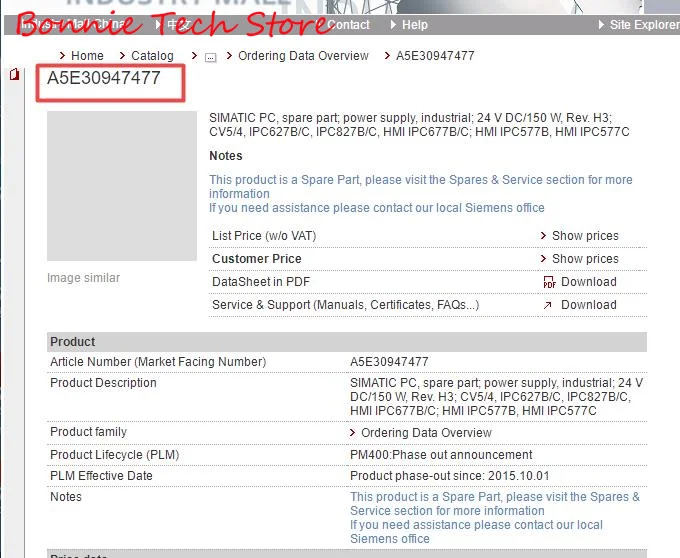This screenshot has height=558, width=680.
Task: Click 'Product Lifecycle (PLM)' row label
Action: pyautogui.click(x=114, y=454)
